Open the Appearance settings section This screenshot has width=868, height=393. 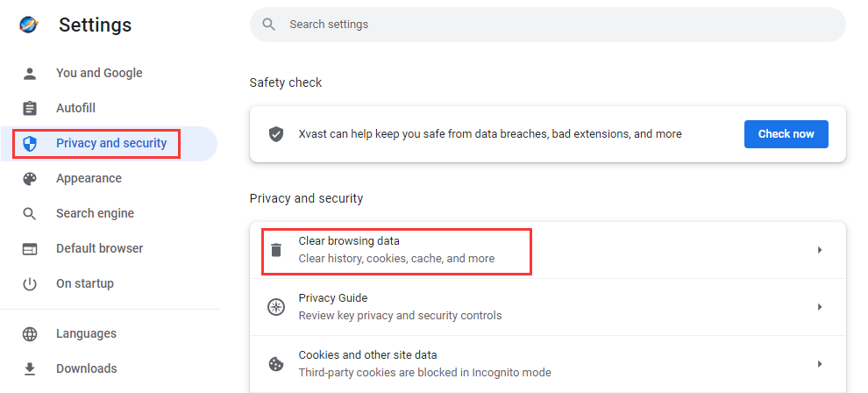click(x=89, y=179)
